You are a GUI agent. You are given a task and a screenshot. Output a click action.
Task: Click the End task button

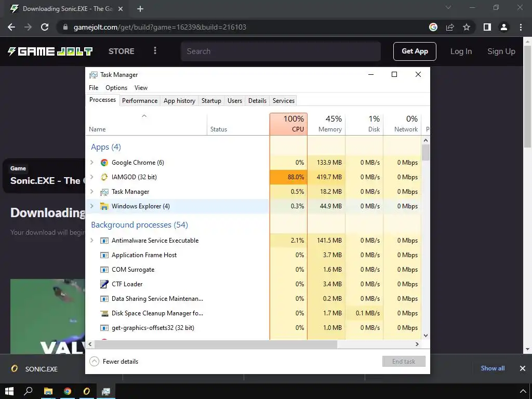(x=404, y=362)
